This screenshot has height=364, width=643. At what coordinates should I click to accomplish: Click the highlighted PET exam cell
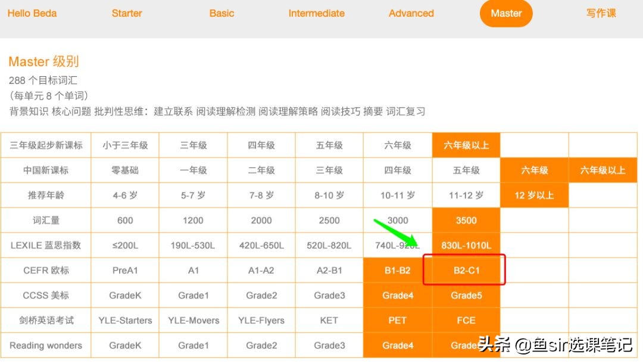pos(397,320)
